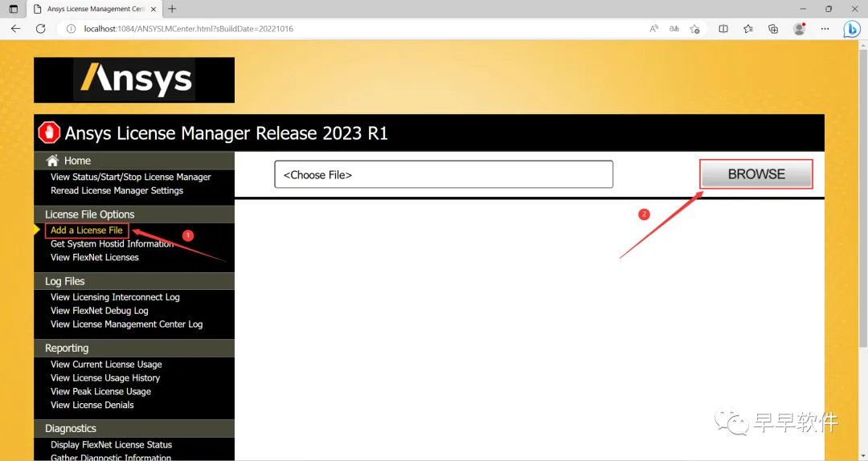Open View License Denials
868x461 pixels.
tap(92, 405)
